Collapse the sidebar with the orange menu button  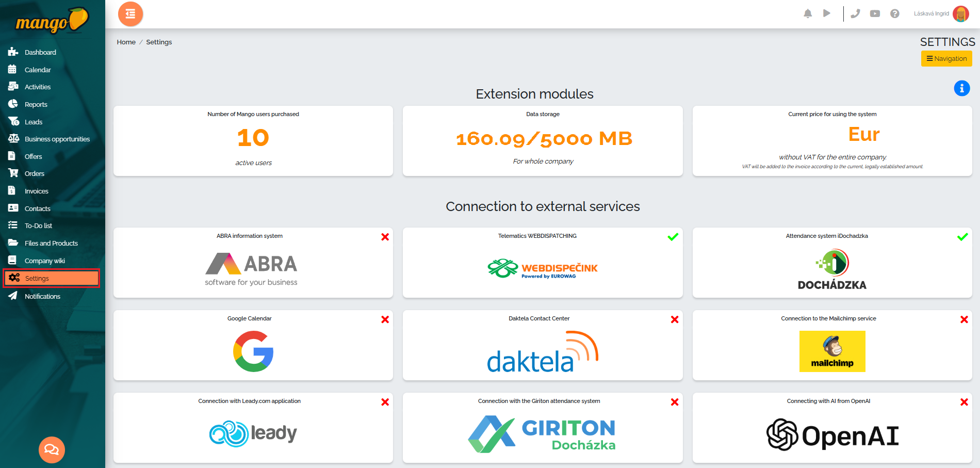point(130,14)
